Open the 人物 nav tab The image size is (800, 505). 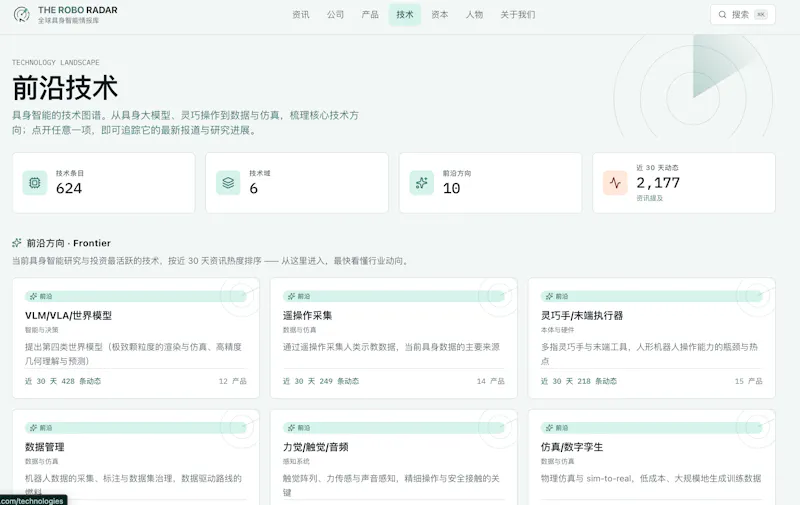tap(474, 15)
